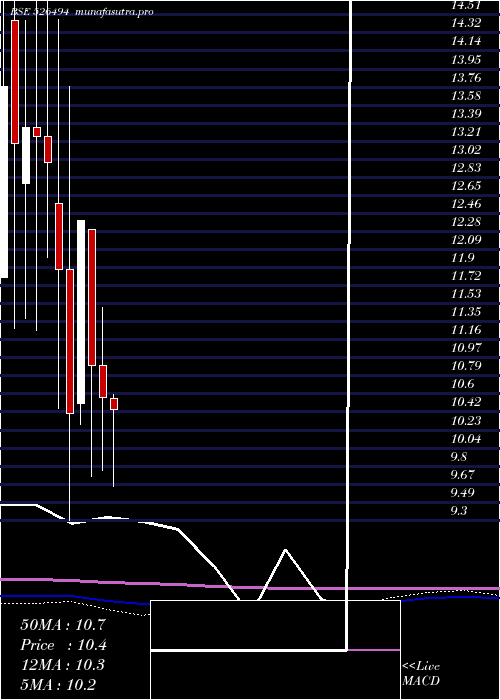Click the 13.21 price axis label
Viewport: 500px width, 700px height.
[x=466, y=132]
